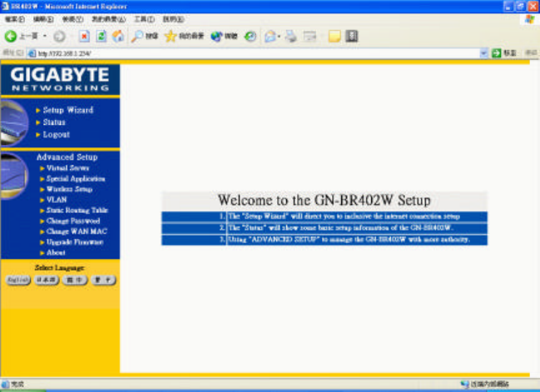Open the Home page icon
540x392 pixels.
[x=118, y=36]
